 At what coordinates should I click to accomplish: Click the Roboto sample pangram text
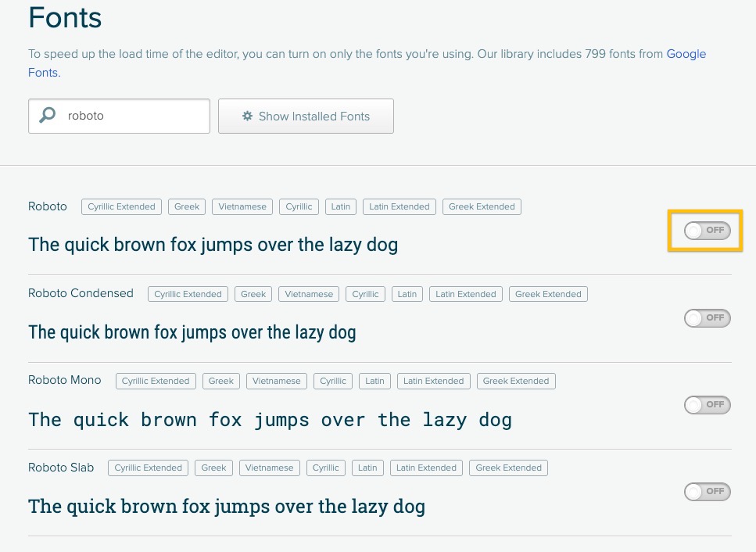pyautogui.click(x=213, y=245)
